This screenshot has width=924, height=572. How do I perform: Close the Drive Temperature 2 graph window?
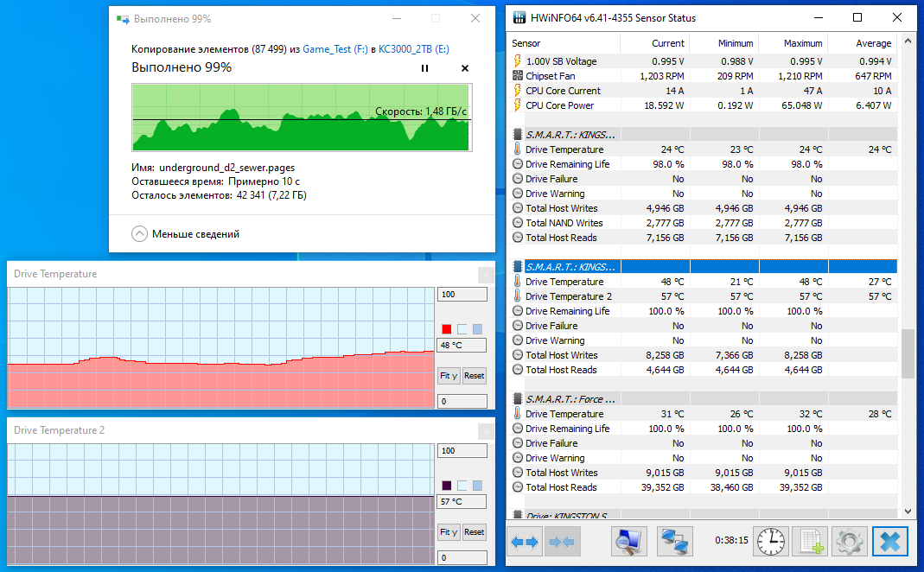pos(486,431)
